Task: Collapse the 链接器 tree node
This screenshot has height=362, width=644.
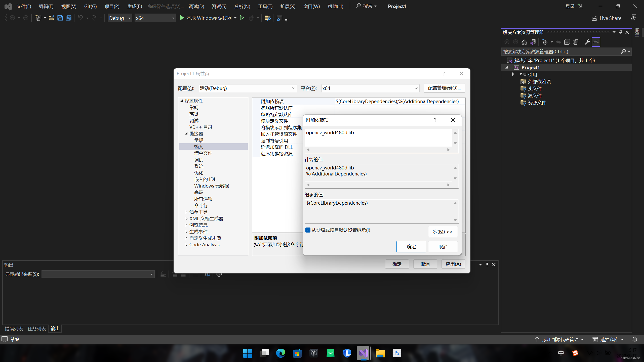Action: (x=186, y=133)
